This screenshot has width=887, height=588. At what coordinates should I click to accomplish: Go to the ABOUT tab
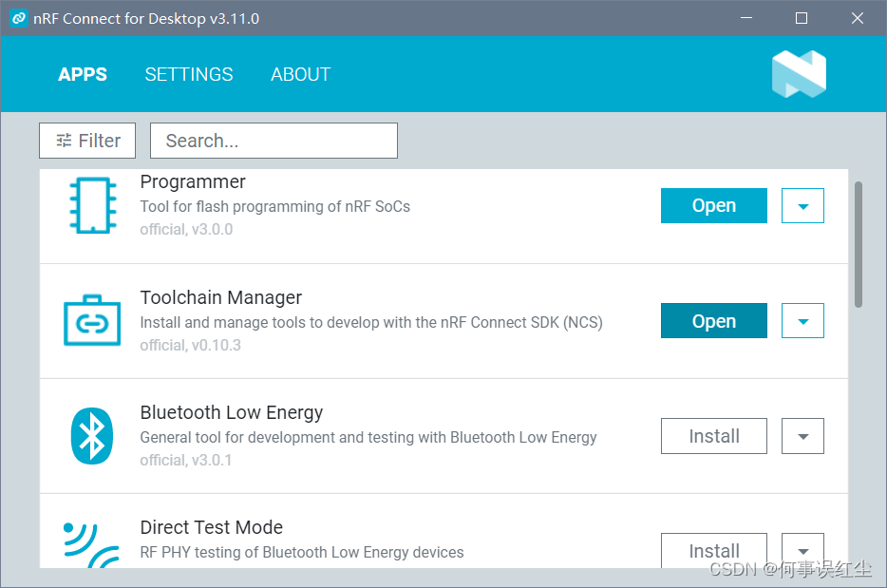click(x=300, y=74)
